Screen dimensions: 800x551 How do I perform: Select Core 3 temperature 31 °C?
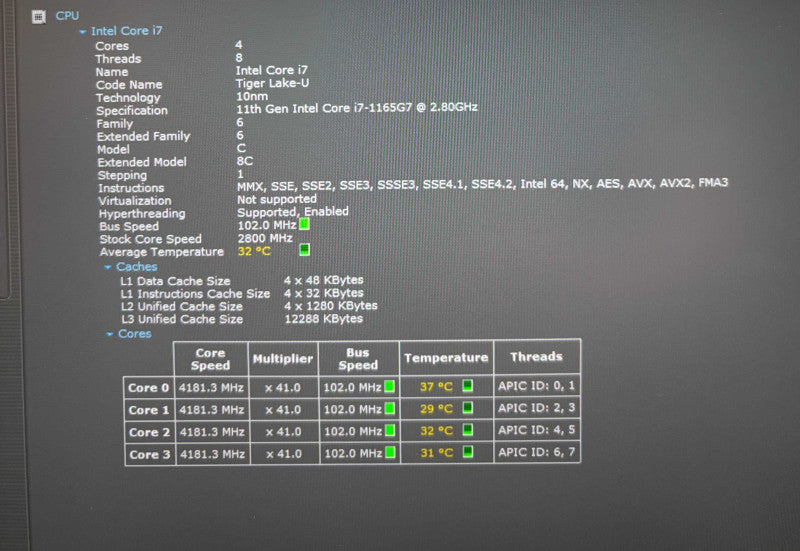(x=437, y=453)
